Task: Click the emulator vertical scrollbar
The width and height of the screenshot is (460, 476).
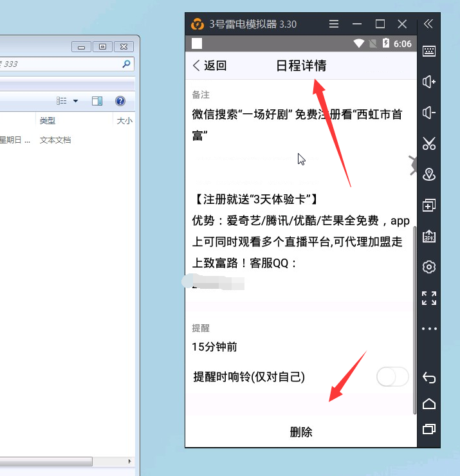Action: point(414,320)
